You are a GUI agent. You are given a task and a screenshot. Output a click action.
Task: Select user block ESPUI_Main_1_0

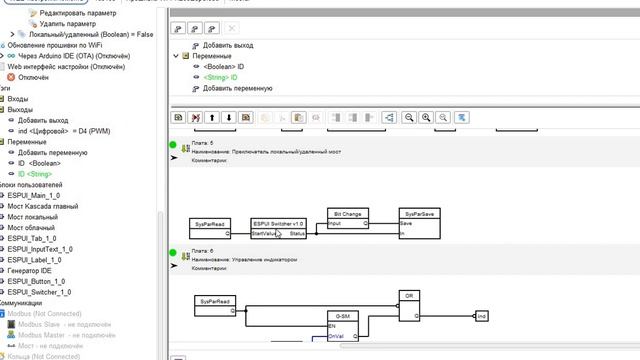tap(33, 196)
